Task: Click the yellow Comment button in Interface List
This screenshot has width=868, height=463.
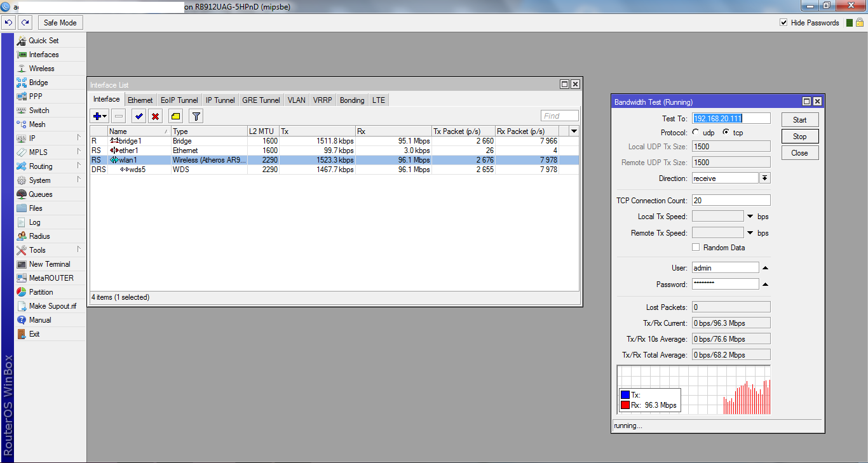Action: [x=175, y=116]
